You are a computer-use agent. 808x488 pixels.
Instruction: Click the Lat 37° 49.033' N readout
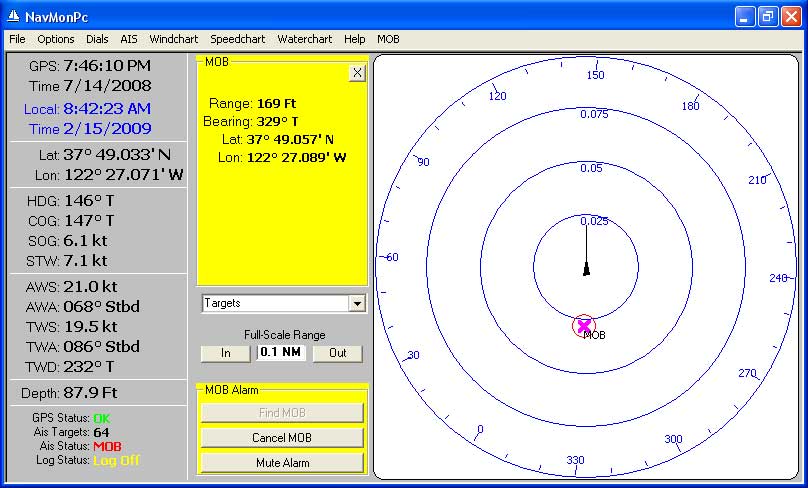117,155
